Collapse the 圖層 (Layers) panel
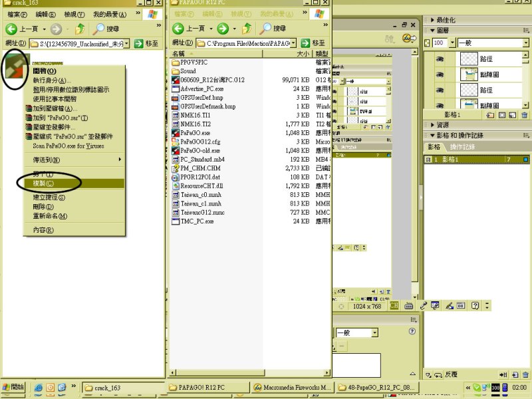The image size is (532, 399). click(433, 31)
